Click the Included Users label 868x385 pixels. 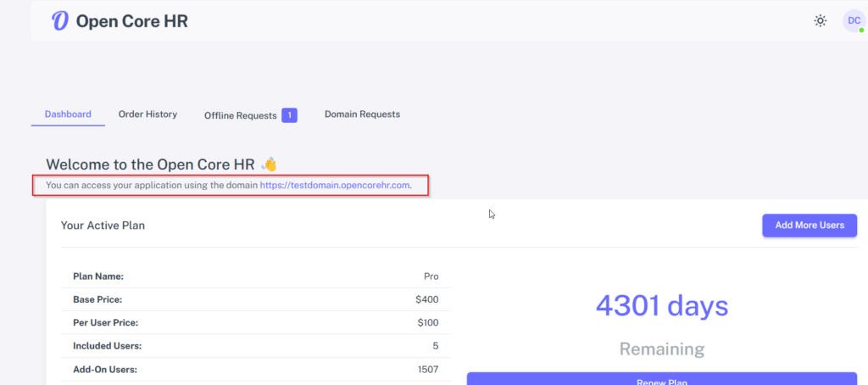[x=108, y=346]
